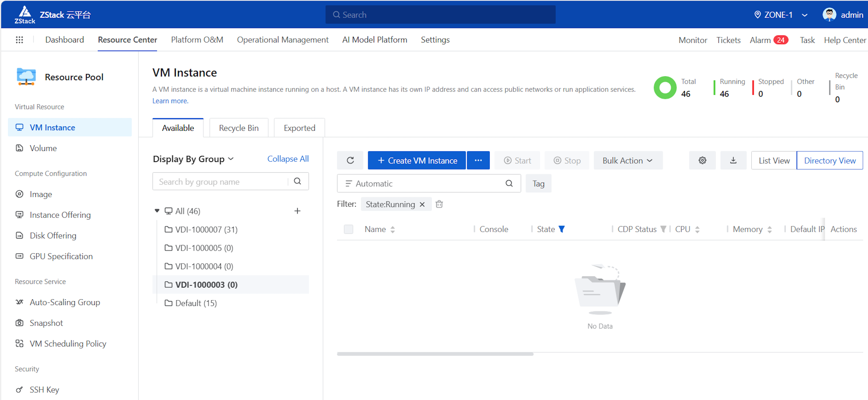Collapse the All (46) tree node
This screenshot has width=868, height=400.
pyautogui.click(x=157, y=211)
